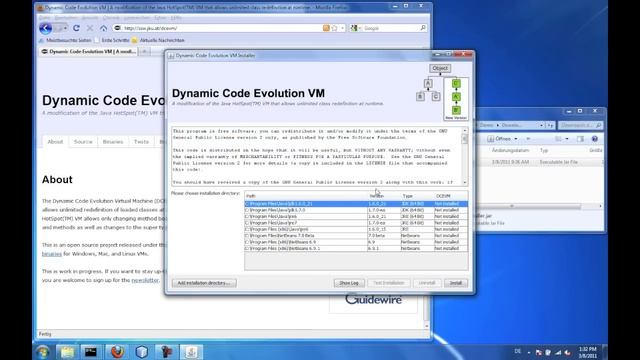Click inside the Google search field
Image resolution: width=640 pixels, height=360 pixels.
pos(391,28)
